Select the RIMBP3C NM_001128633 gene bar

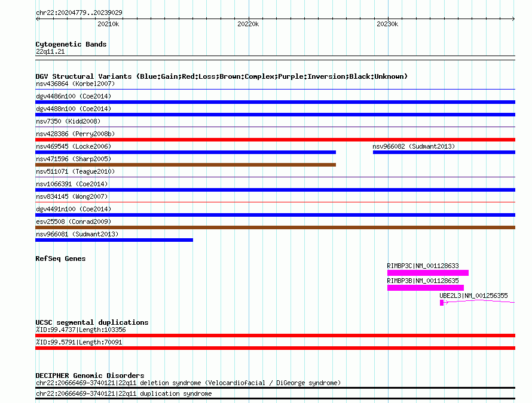(x=428, y=273)
